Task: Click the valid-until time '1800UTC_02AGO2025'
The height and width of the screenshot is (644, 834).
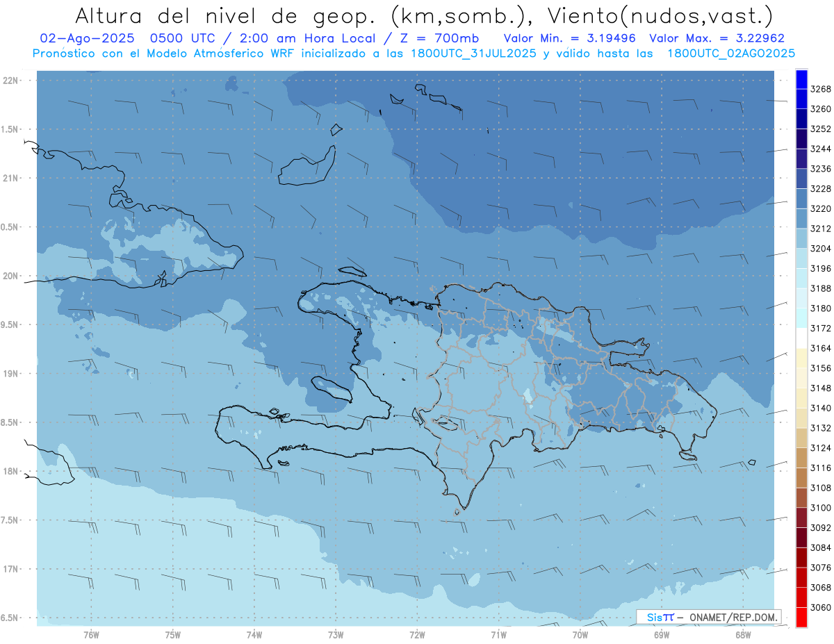Action: 731,53
